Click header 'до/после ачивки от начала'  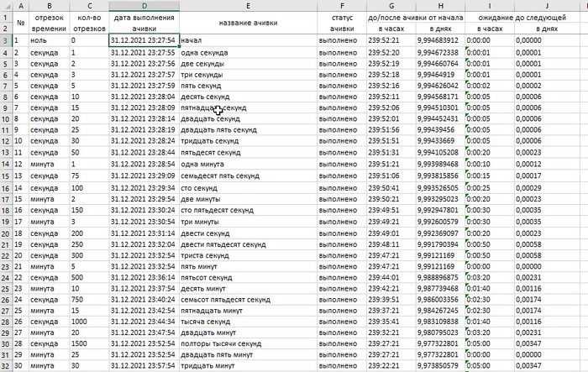coord(416,18)
